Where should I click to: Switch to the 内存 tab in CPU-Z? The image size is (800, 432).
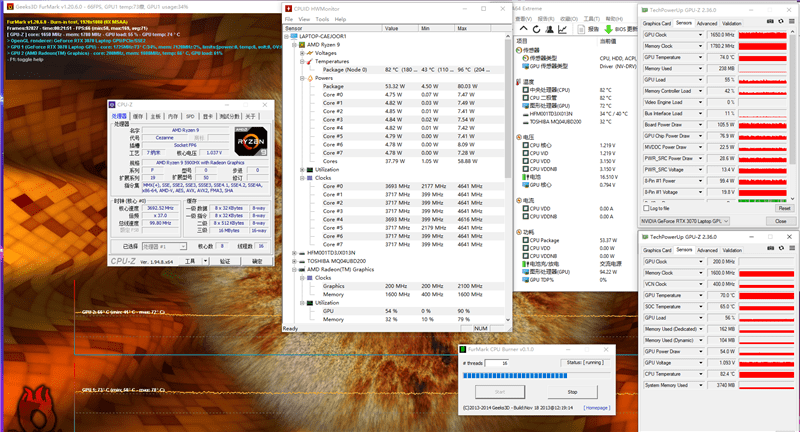173,116
